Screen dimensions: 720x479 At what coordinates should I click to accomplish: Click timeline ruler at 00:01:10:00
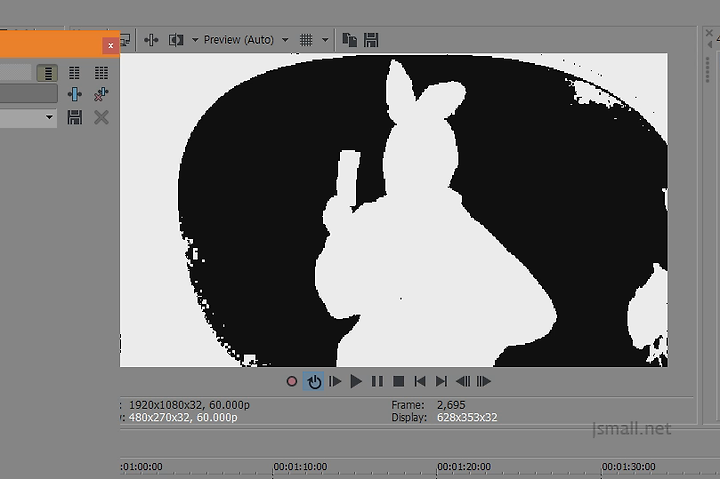[300, 467]
